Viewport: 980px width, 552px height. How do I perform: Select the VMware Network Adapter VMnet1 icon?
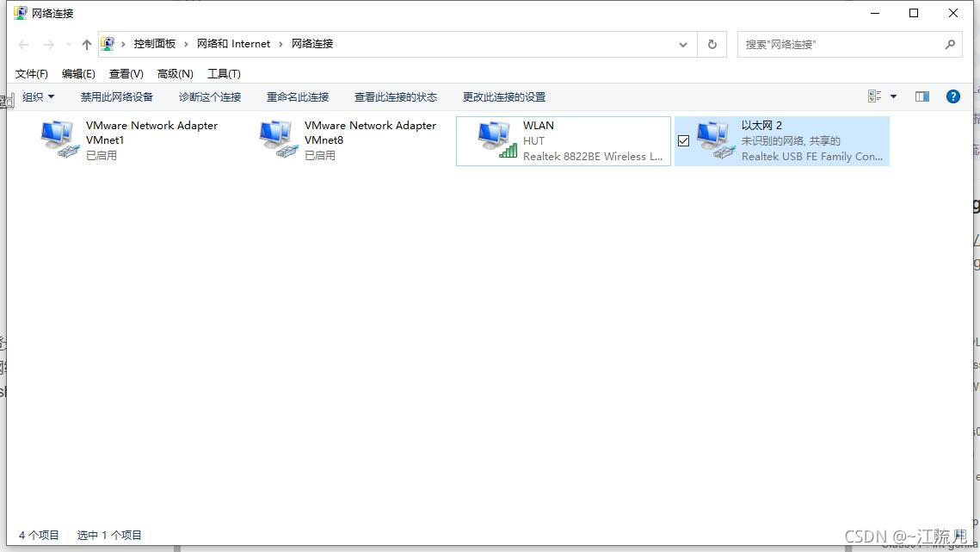click(x=57, y=138)
